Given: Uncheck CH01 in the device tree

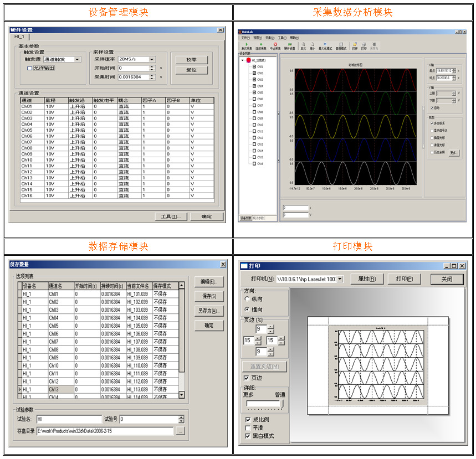Looking at the screenshot, I should (x=254, y=66).
